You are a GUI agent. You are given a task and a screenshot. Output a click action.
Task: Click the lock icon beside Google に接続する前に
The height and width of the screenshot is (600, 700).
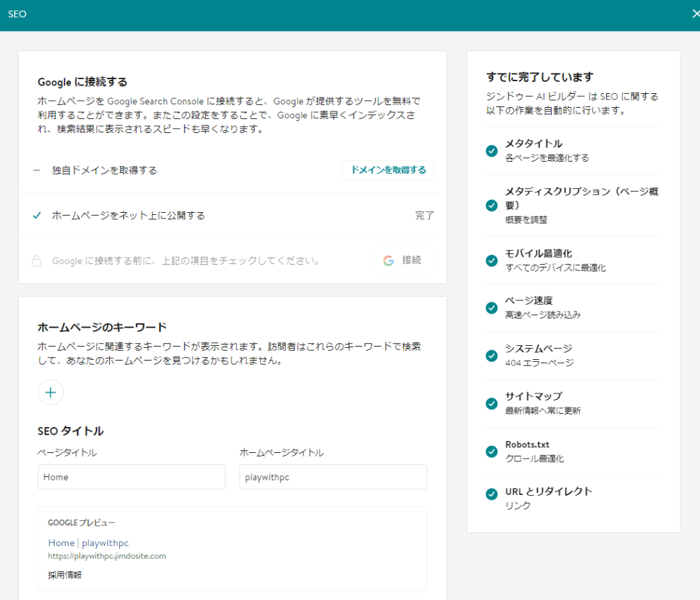point(36,260)
